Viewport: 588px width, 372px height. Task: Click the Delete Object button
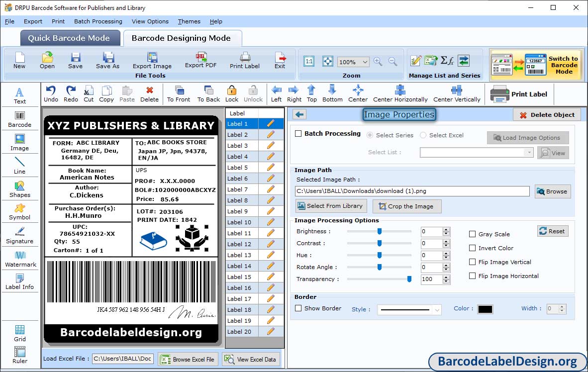546,115
